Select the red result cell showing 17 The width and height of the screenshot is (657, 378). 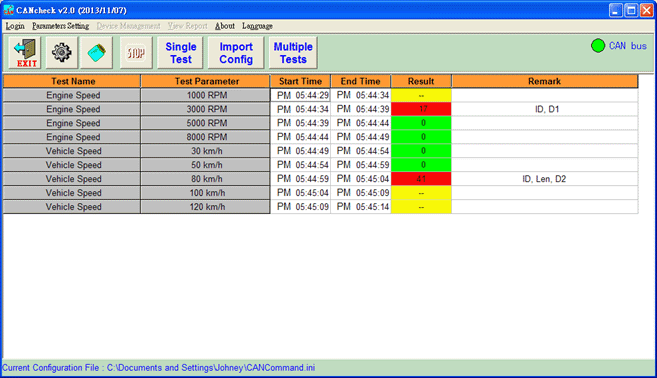coord(421,109)
